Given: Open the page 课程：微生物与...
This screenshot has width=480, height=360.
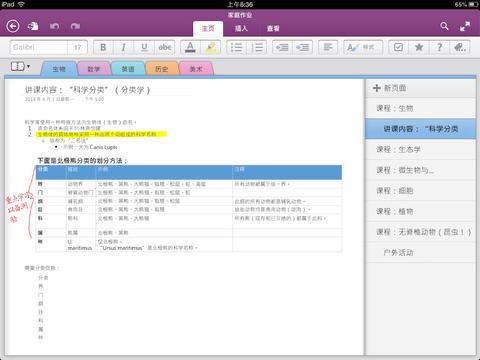Looking at the screenshot, I should 421,170.
